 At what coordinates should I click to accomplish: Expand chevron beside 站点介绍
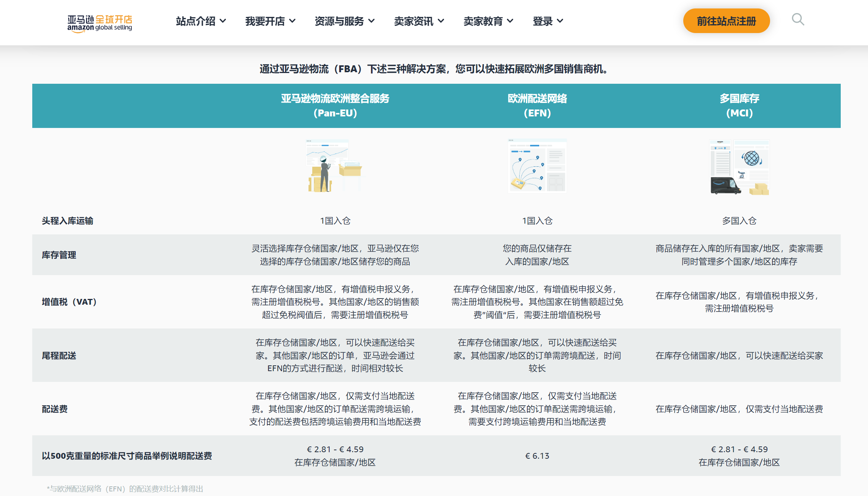pos(223,21)
